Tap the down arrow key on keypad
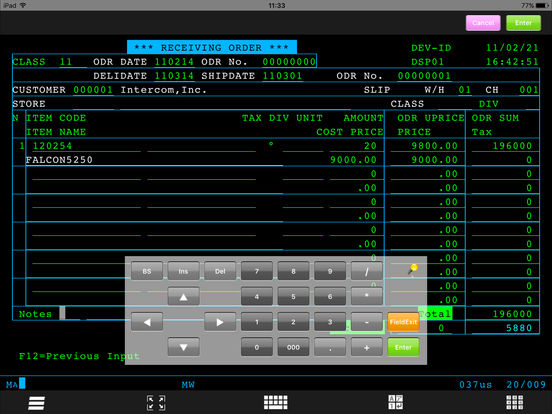This screenshot has width=552, height=414. point(183,347)
